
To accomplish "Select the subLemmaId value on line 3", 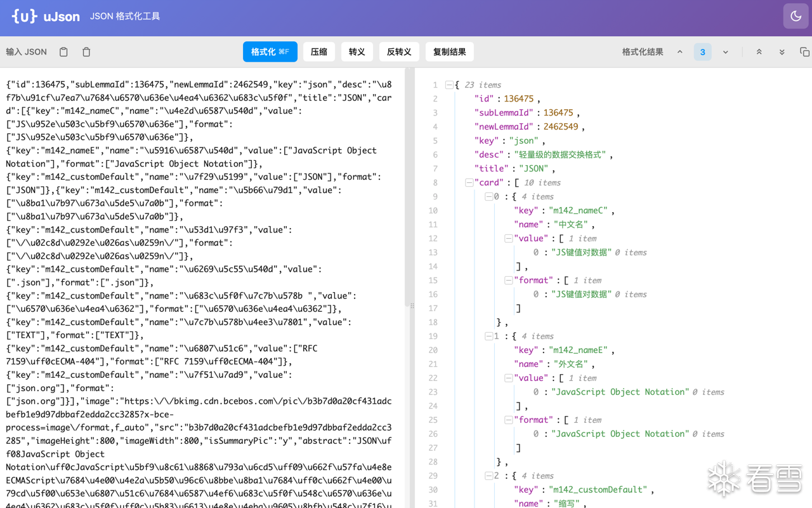I will click(558, 113).
